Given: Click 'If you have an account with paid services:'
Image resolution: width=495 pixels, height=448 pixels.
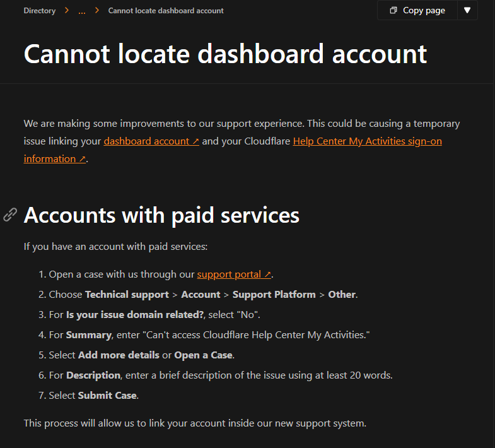Looking at the screenshot, I should (x=115, y=247).
